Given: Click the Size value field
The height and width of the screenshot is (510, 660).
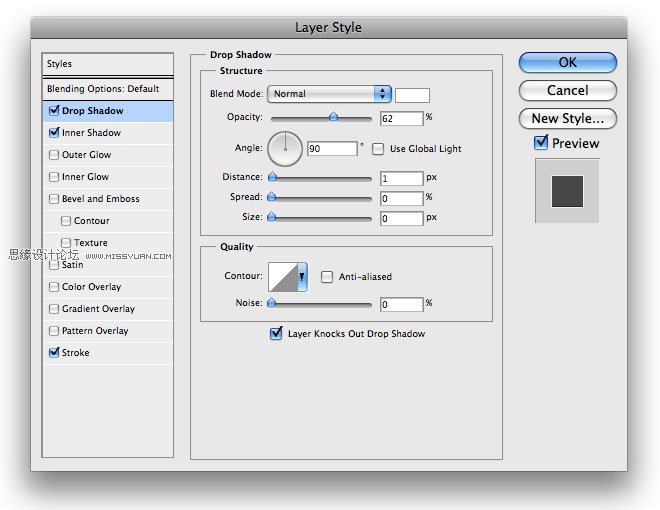Looking at the screenshot, I should pos(402,218).
